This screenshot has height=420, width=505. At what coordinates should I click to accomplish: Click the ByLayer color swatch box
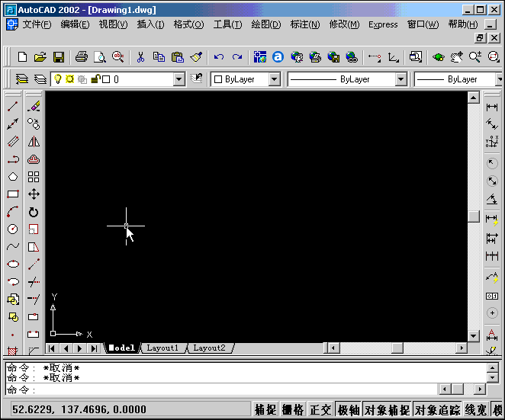[x=218, y=79]
